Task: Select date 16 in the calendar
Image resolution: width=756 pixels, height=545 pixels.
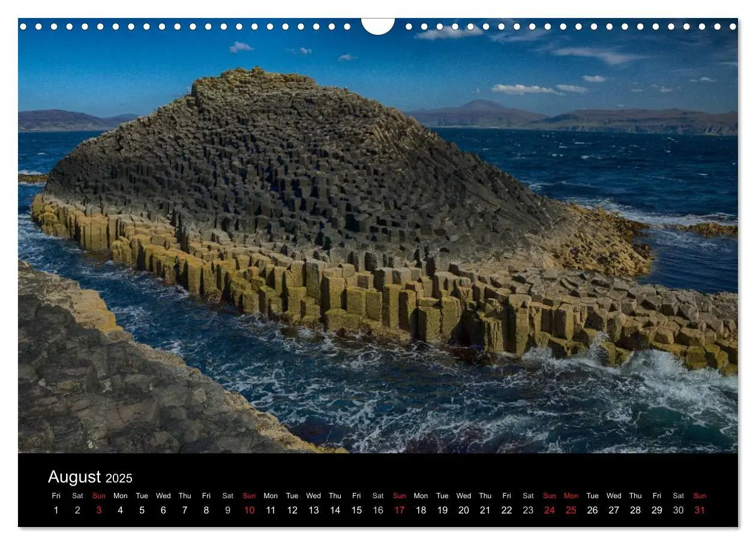Action: point(378,510)
